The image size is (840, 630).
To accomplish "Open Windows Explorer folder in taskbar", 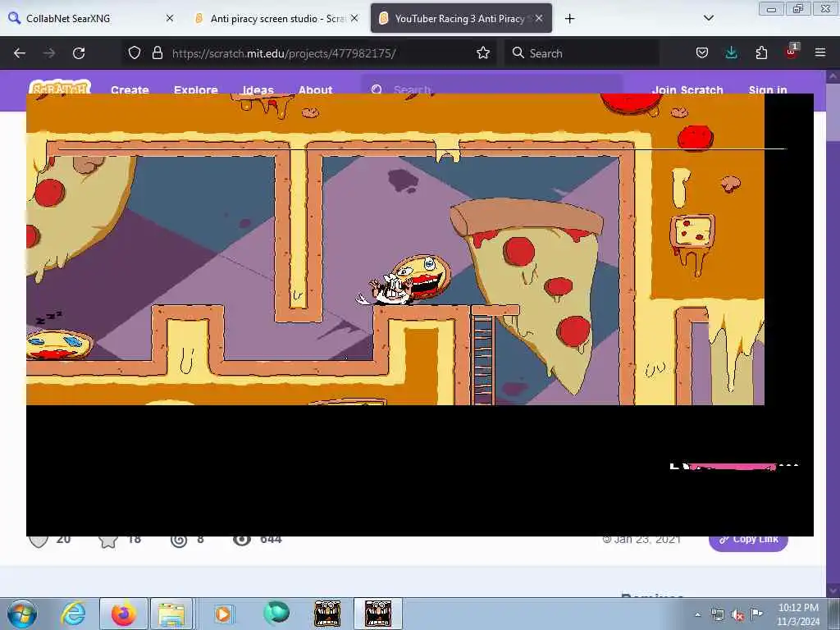I will click(171, 614).
